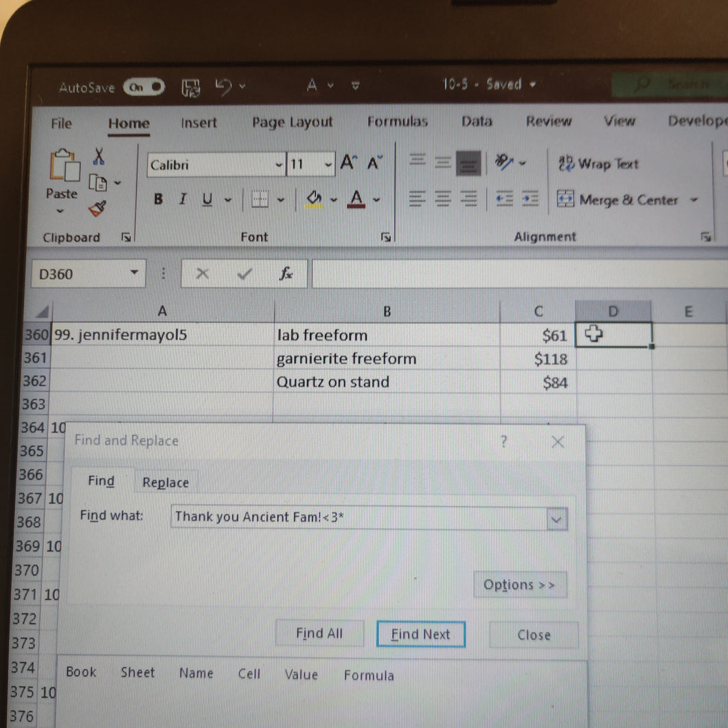Align text left
The image size is (728, 728).
coord(417,198)
